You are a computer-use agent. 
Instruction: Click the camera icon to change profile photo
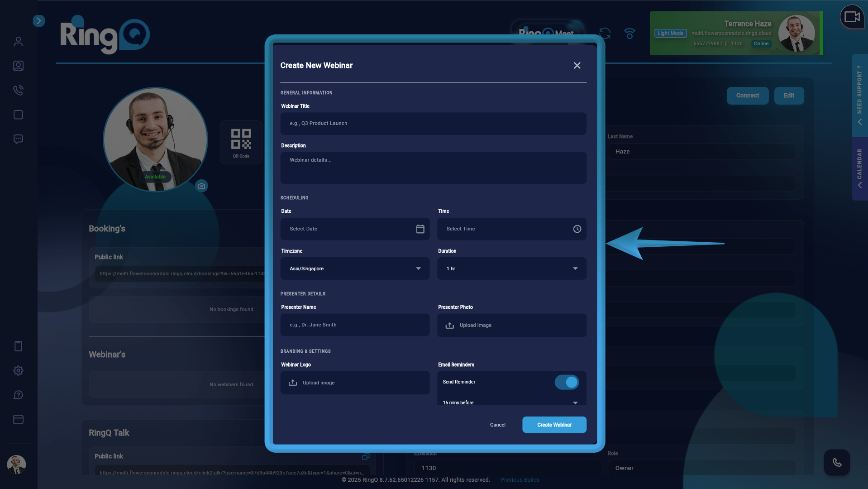tap(201, 186)
